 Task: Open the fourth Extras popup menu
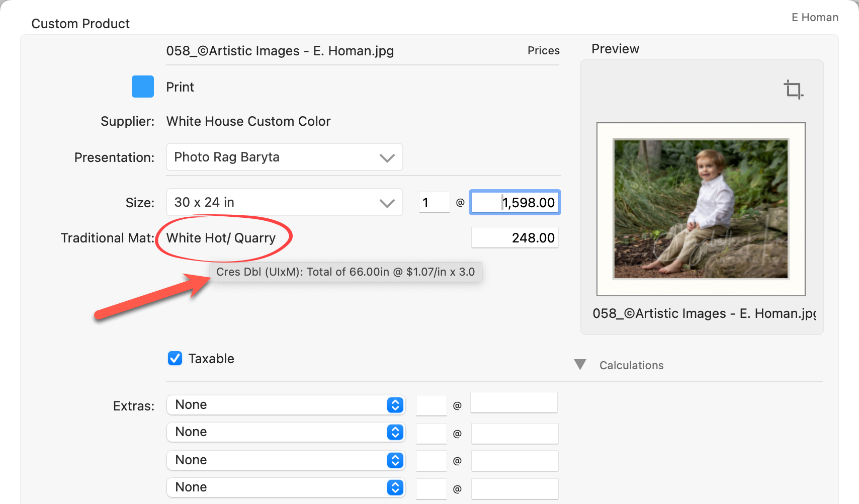[286, 487]
